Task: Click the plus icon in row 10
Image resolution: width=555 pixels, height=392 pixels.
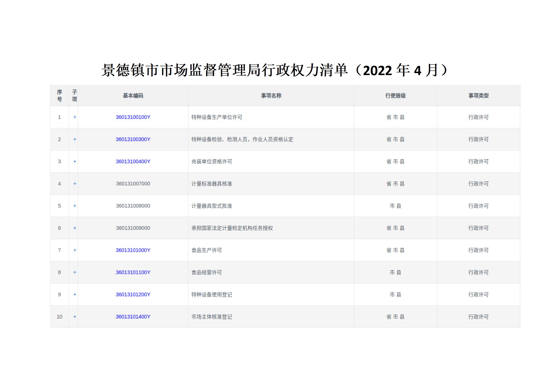Action: (x=75, y=317)
